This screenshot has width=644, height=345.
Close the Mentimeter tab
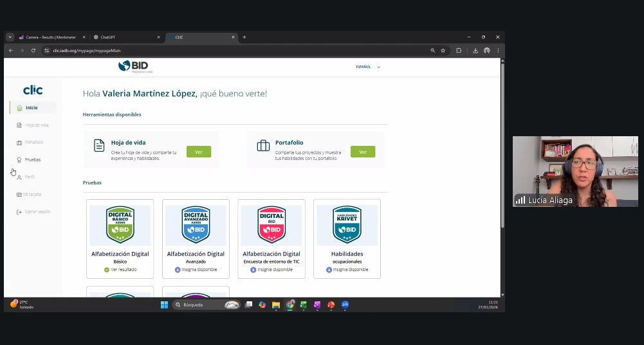[x=84, y=37]
